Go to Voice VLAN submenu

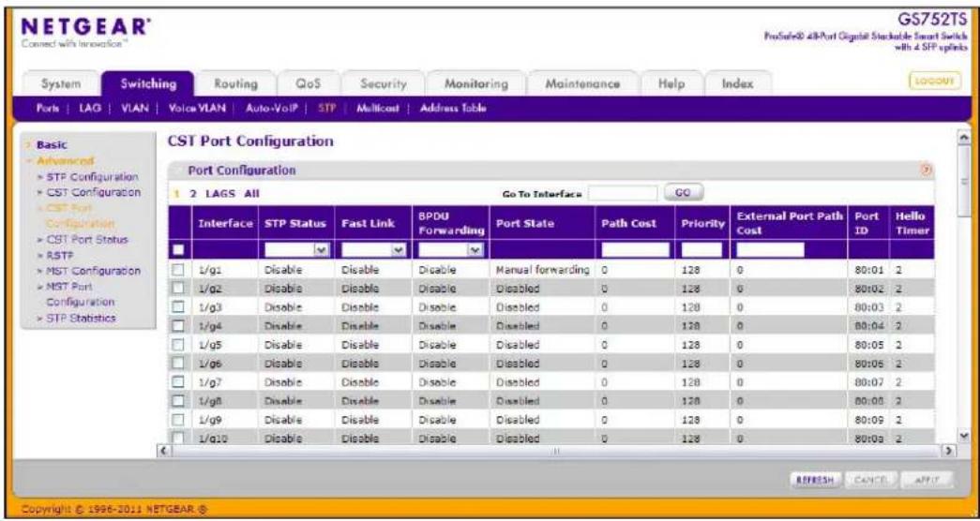pyautogui.click(x=196, y=108)
